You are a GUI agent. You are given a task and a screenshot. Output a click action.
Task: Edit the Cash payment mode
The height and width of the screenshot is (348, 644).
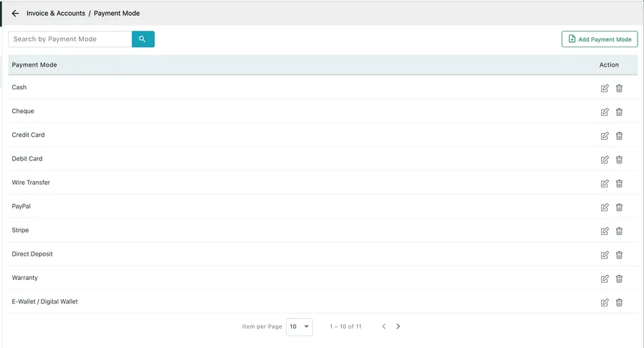pyautogui.click(x=605, y=88)
